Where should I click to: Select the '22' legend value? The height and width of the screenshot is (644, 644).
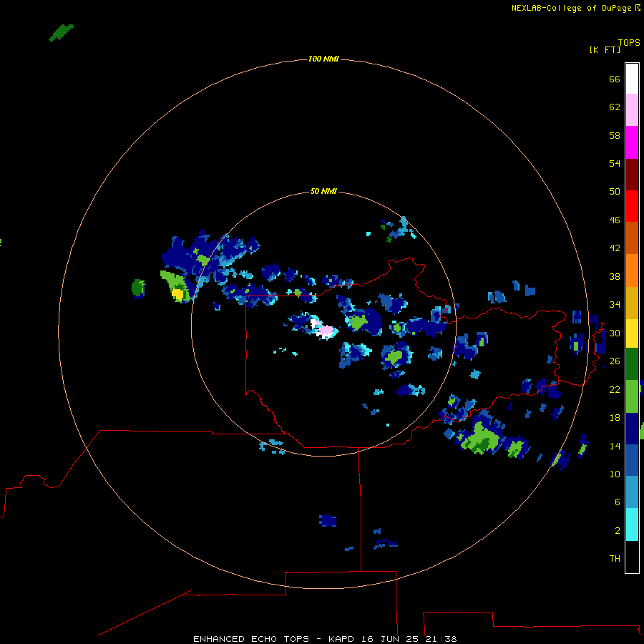[615, 389]
